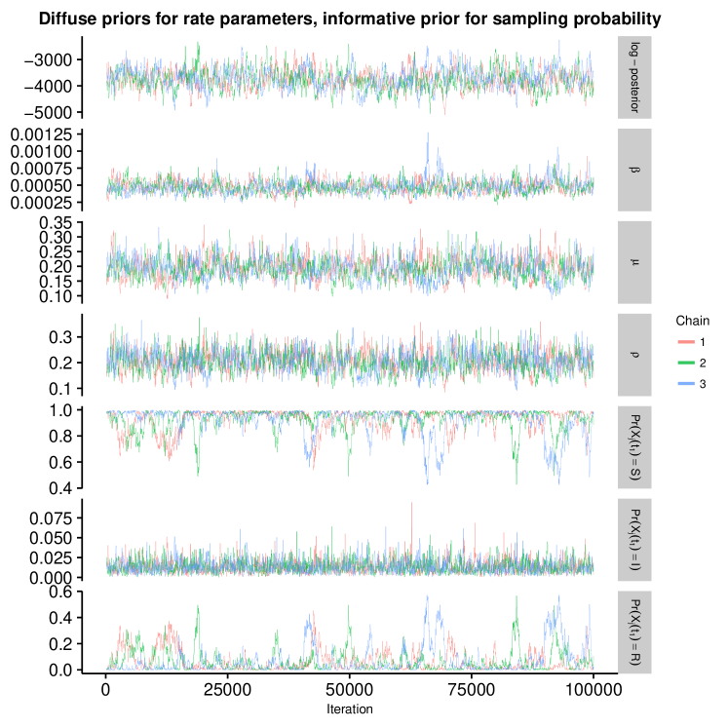Click y-axis label 0.025 in Pr(I) panel
The width and height of the screenshot is (728, 728).
point(51,557)
